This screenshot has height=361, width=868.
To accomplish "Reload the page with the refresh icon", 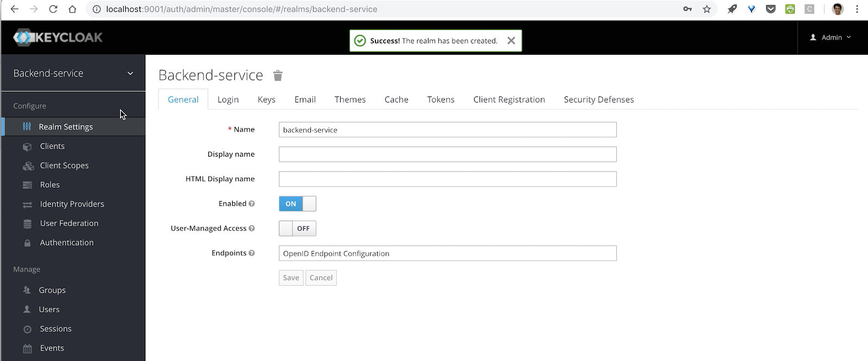I will (x=53, y=9).
